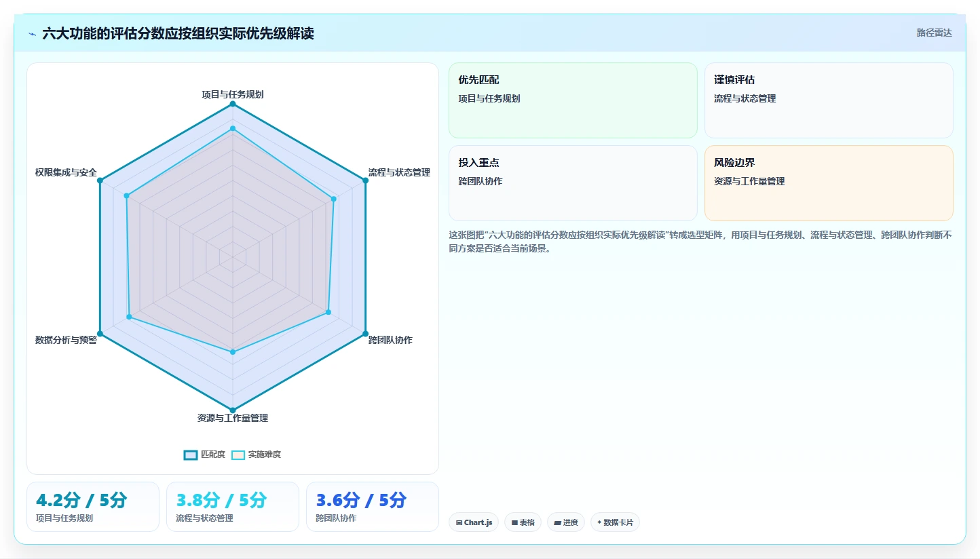
Task: Toggle the 匹配度 legend swatch
Action: [x=191, y=455]
